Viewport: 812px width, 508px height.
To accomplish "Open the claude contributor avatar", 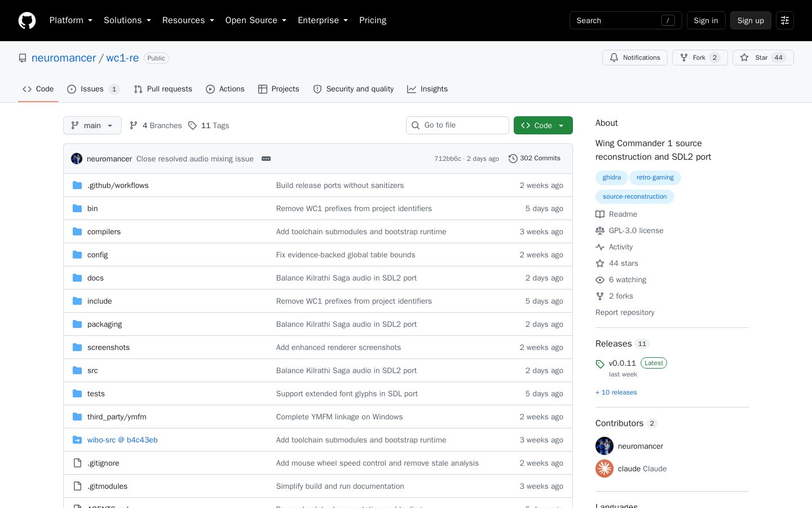I will [x=604, y=468].
